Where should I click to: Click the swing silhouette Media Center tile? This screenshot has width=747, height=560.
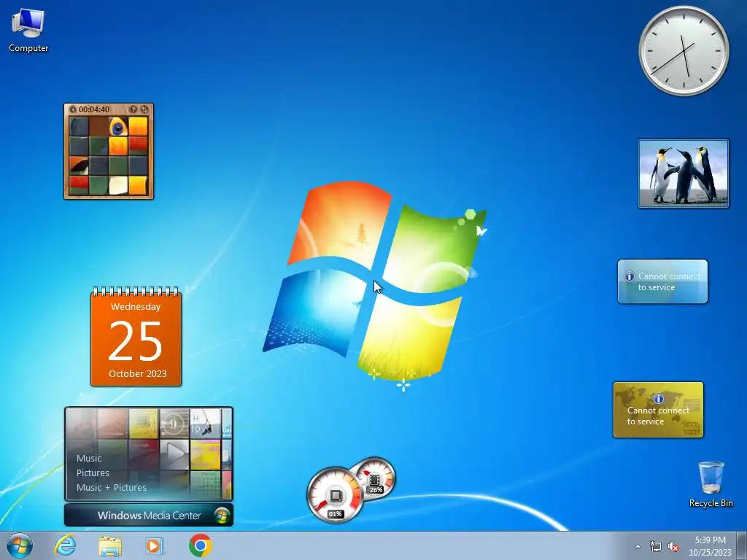205,424
